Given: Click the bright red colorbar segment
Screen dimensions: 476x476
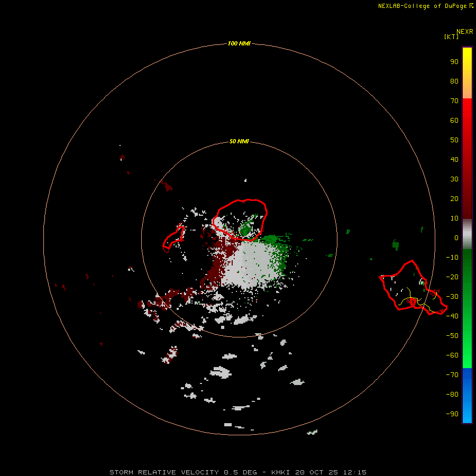Looking at the screenshot, I should 467,158.
